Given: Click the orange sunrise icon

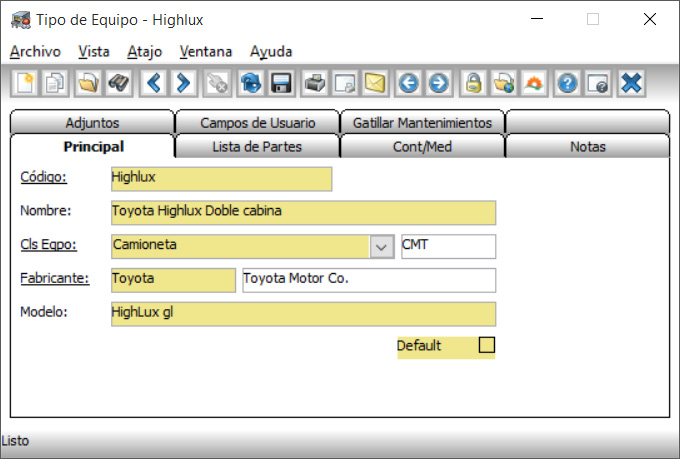Looking at the screenshot, I should click(533, 83).
